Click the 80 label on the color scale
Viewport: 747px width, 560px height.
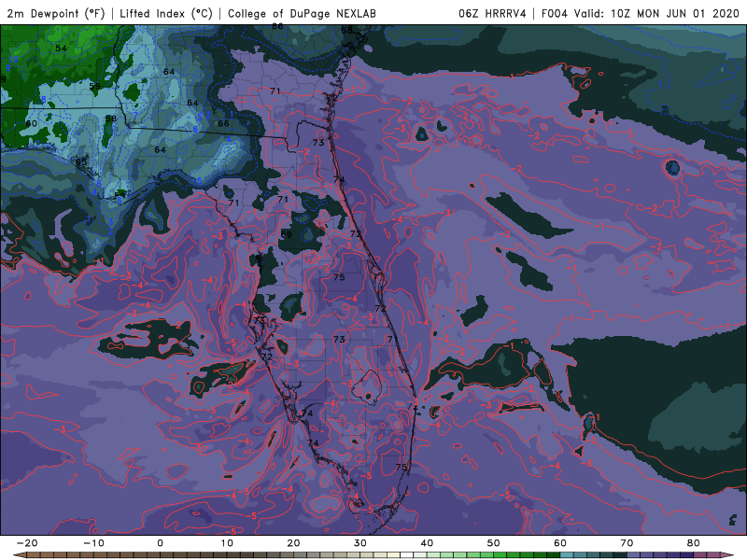click(x=694, y=543)
